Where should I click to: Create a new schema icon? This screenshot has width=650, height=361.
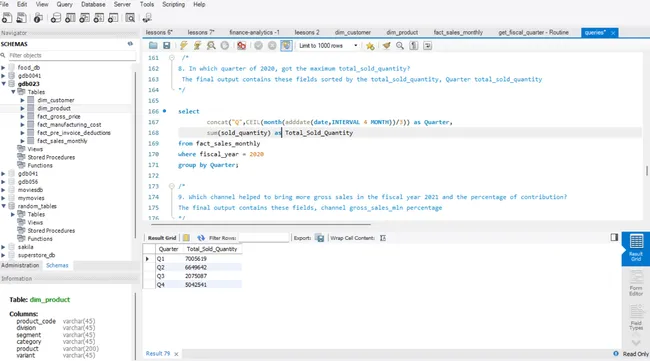56,18
